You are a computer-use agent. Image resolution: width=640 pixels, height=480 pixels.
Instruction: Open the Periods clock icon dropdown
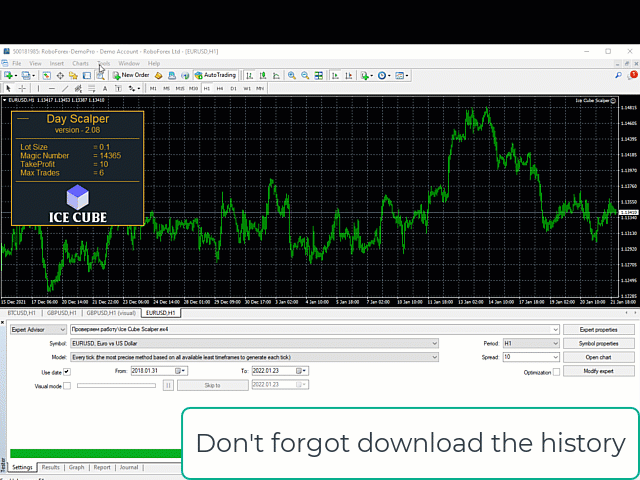pos(384,76)
